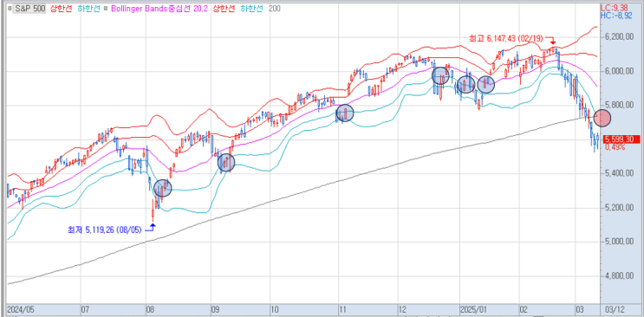The height and width of the screenshot is (317, 644).
Task: Click the red 상한선 label right after S&P 500
Action: click(x=62, y=8)
